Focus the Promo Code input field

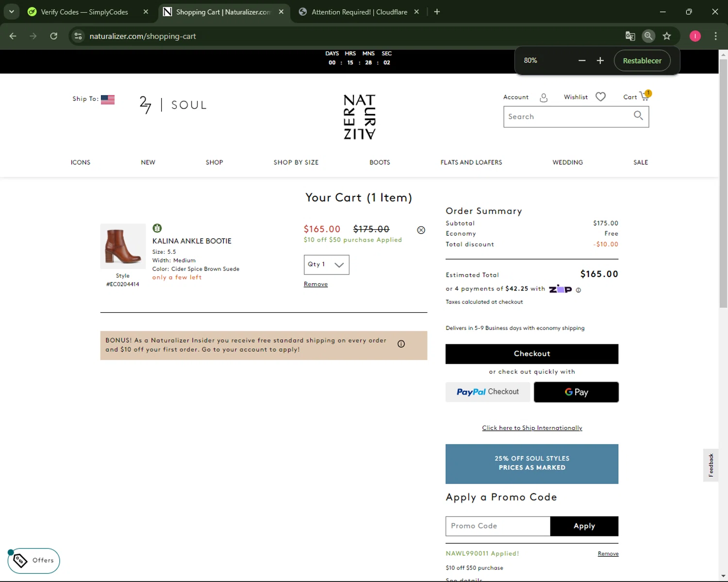tap(498, 526)
